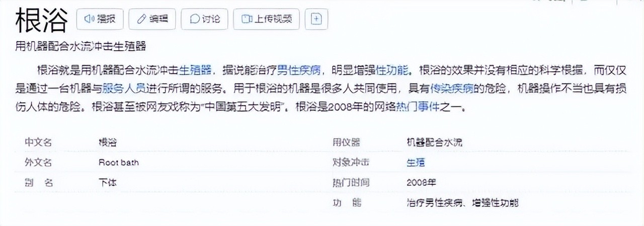Click the video icon for 上传视频

(x=247, y=19)
